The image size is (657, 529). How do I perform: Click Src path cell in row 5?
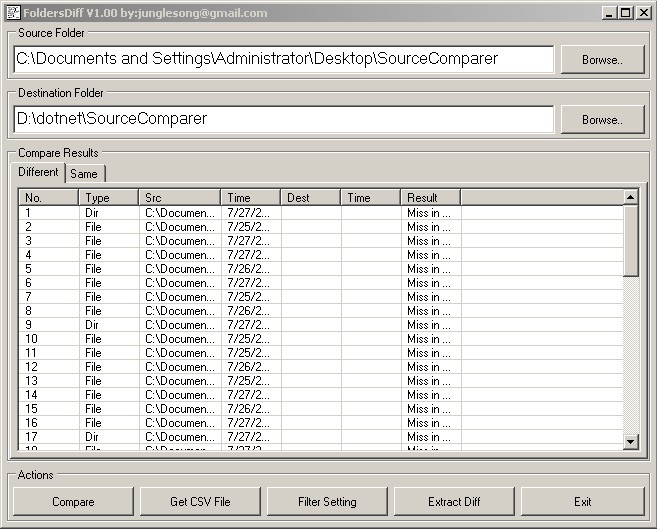tap(180, 268)
